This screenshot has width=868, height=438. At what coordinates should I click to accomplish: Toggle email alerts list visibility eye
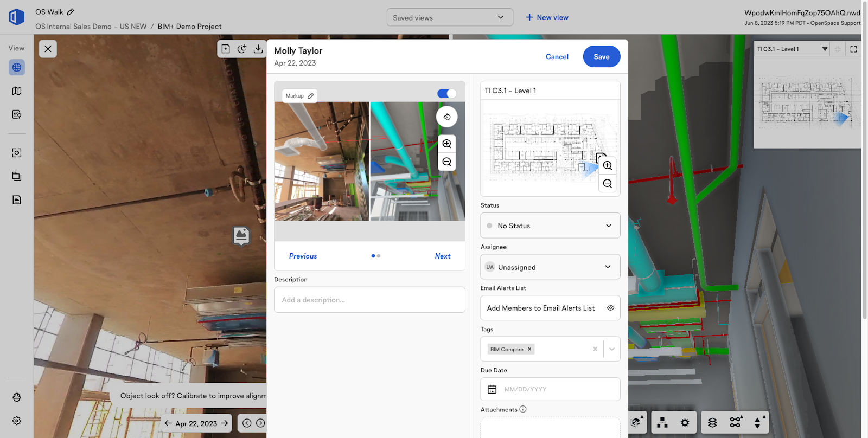[610, 308]
